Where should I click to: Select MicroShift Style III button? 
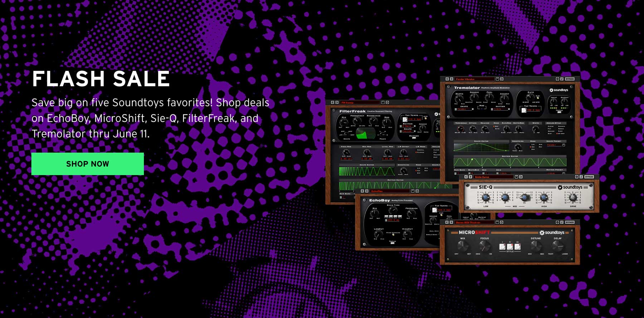518,247
